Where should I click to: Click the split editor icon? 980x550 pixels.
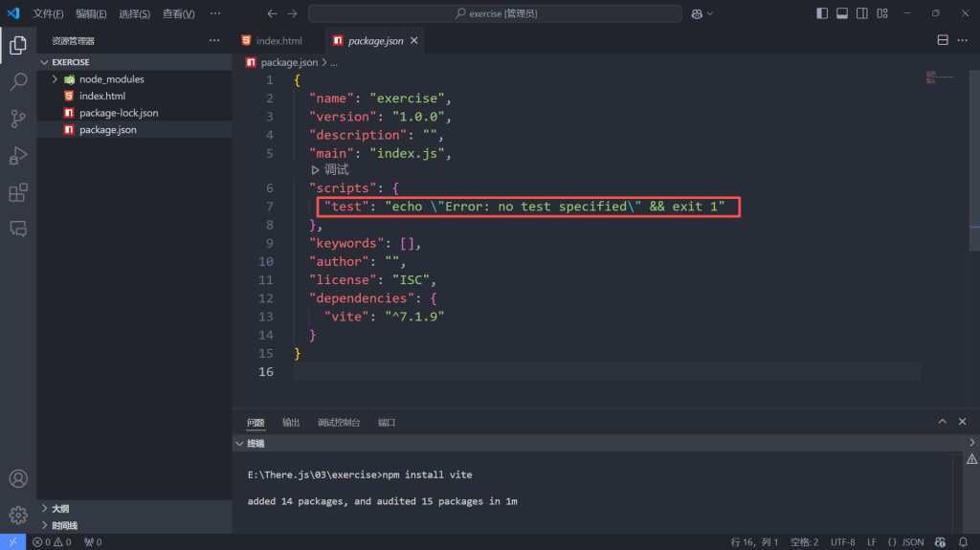pyautogui.click(x=943, y=41)
